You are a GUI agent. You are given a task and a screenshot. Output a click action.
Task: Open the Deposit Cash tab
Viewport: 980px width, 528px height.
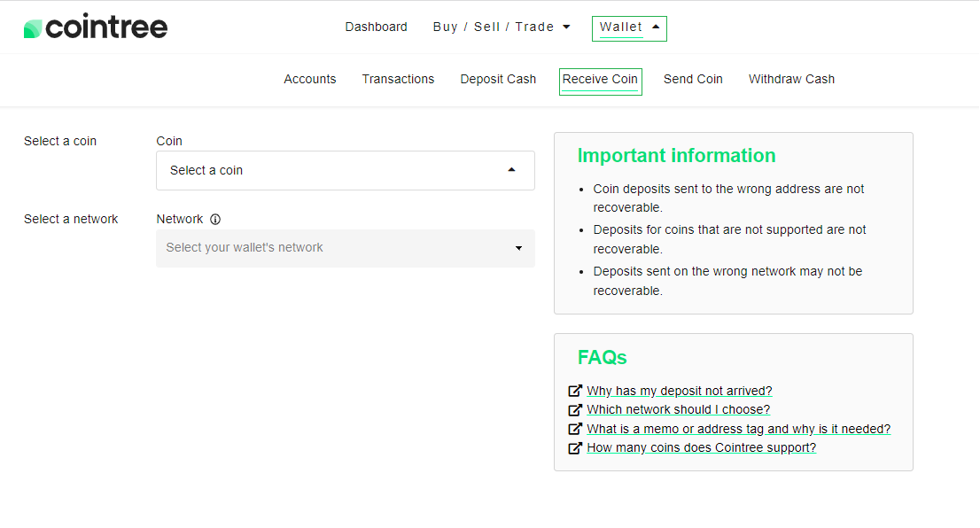[x=498, y=80]
